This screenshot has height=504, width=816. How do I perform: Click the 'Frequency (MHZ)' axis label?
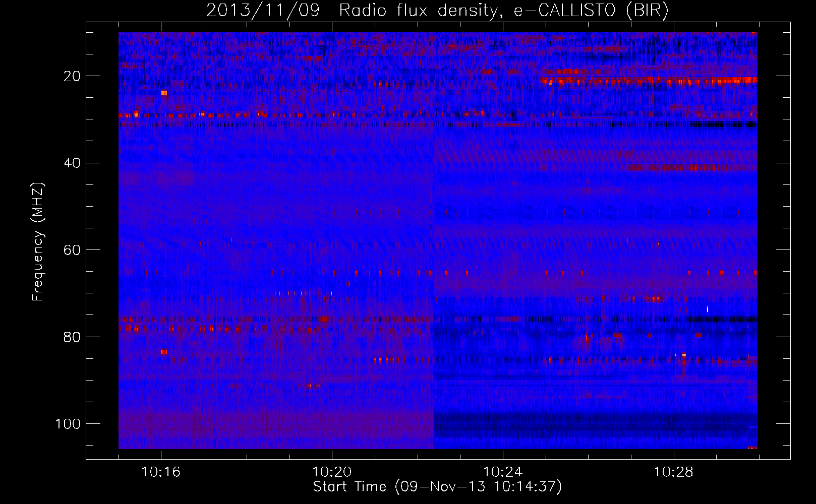[x=38, y=242]
